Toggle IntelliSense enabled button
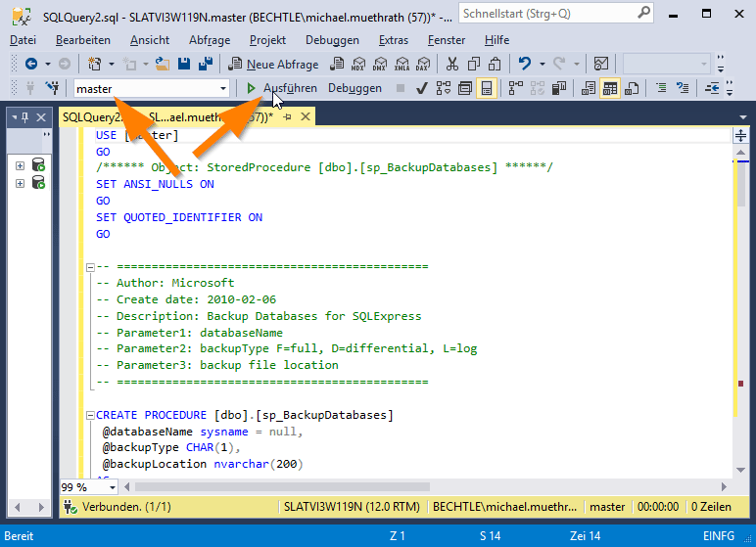Viewport: 756px width, 547px height. tap(487, 89)
